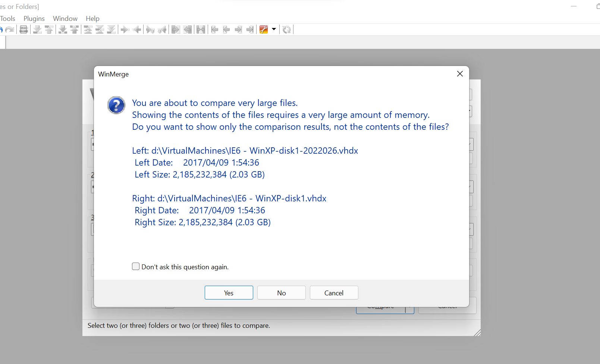Click the Copy to Right icon

(x=125, y=29)
